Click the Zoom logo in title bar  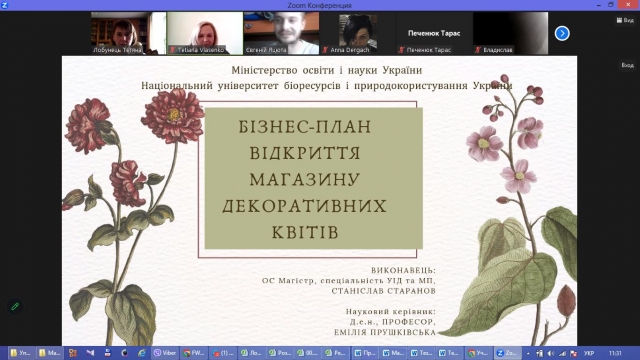pyautogui.click(x=4, y=5)
